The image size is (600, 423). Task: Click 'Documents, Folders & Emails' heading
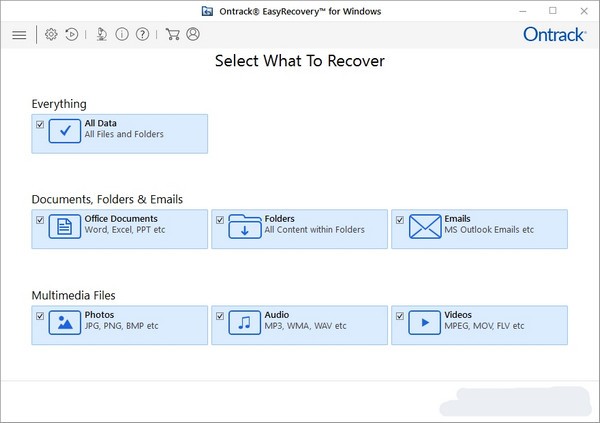107,199
